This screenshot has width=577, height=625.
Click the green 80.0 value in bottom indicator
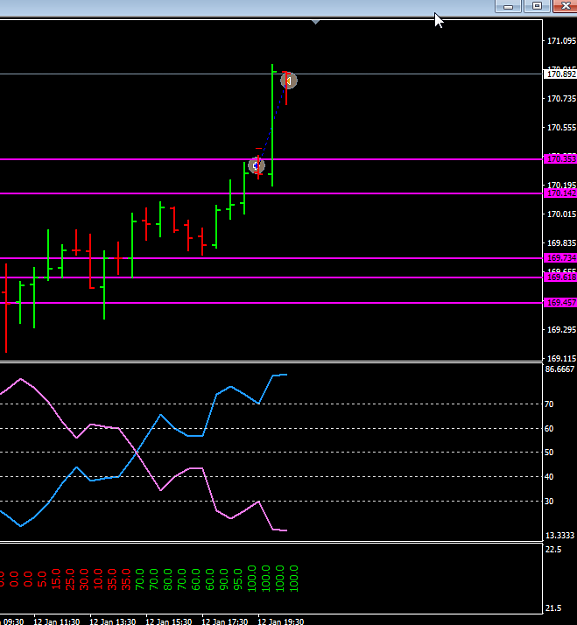[x=167, y=579]
